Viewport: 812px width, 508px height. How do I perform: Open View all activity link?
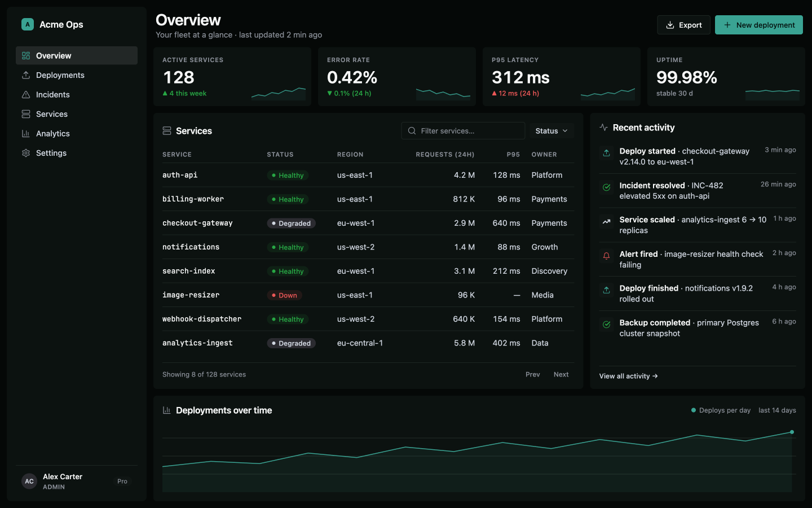[x=629, y=376]
